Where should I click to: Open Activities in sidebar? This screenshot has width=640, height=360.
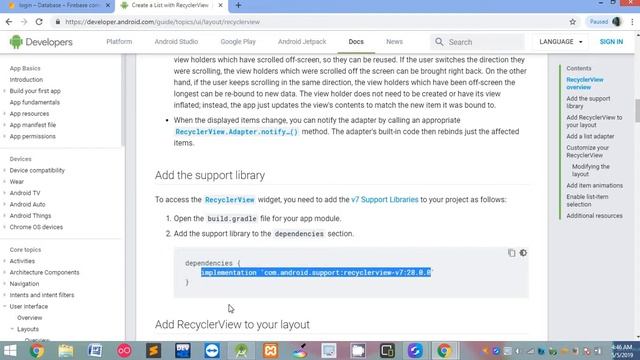pos(22,261)
